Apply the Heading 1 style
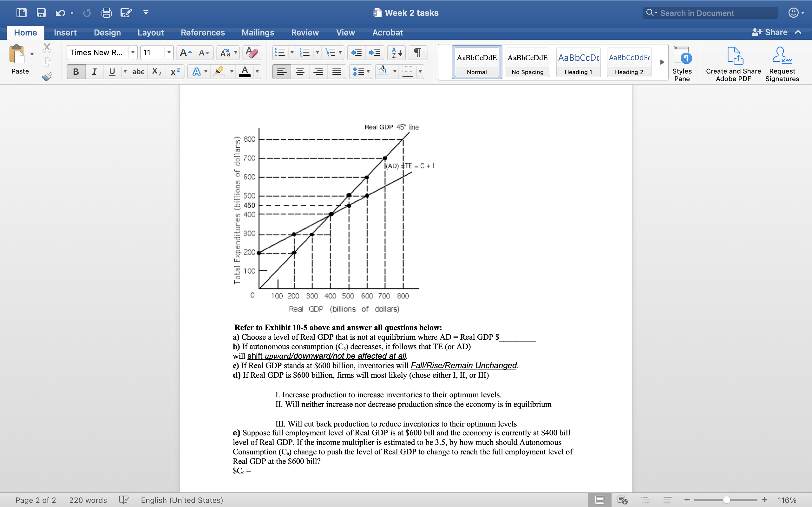This screenshot has width=812, height=507. tap(578, 62)
